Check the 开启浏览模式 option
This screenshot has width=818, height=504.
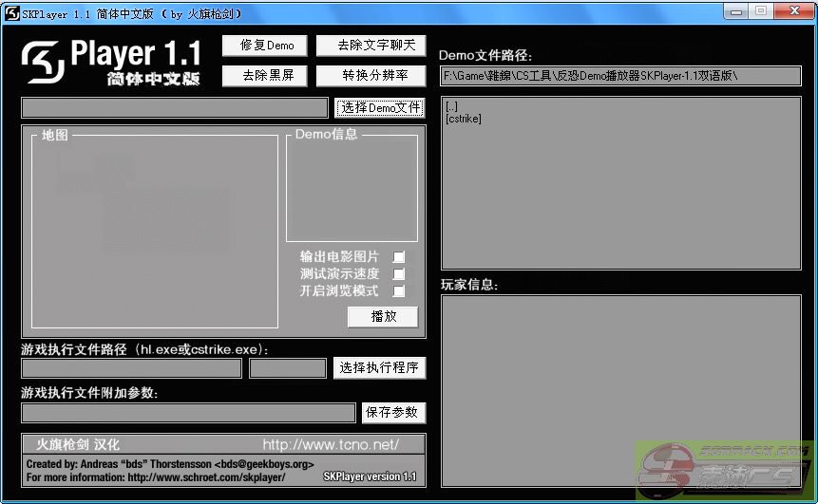pos(399,291)
